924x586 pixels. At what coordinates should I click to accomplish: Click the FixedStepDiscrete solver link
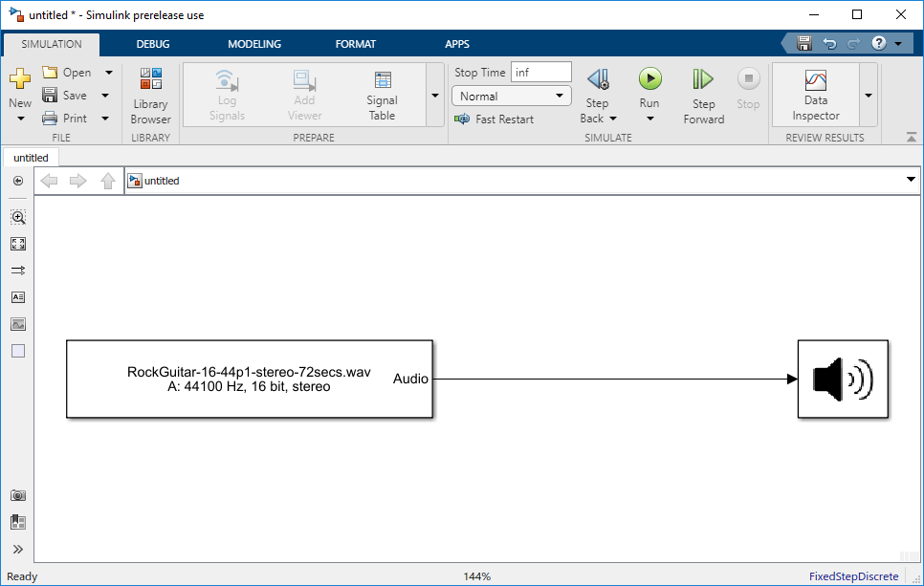coord(853,576)
